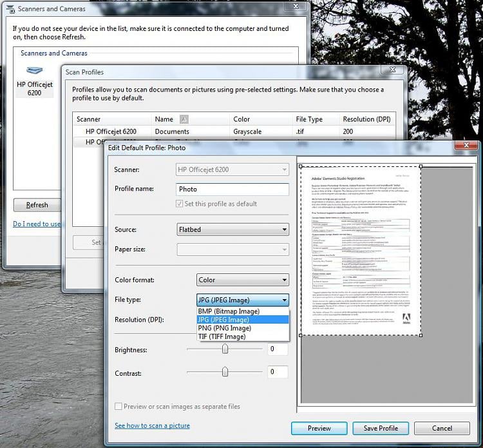
Task: Click bottom-right crop handle of preview
Action: 421,335
